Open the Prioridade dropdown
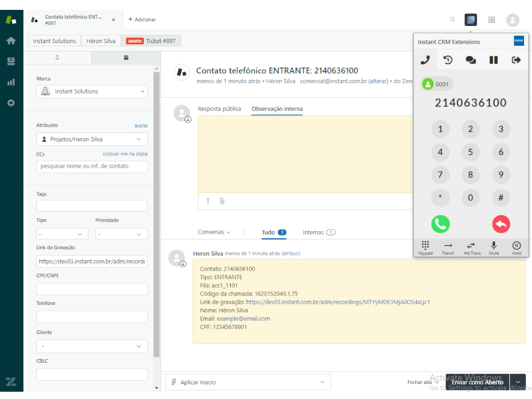Image resolution: width=532 pixels, height=399 pixels. pyautogui.click(x=121, y=234)
